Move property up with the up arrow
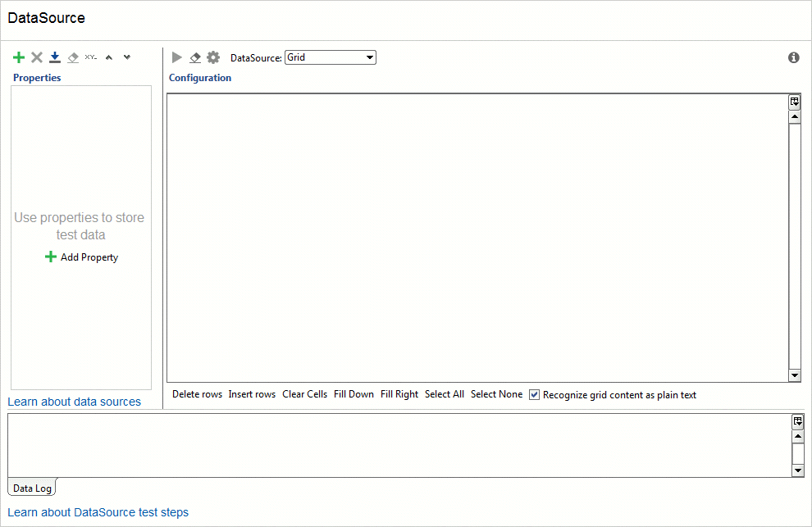This screenshot has height=527, width=812. 109,57
